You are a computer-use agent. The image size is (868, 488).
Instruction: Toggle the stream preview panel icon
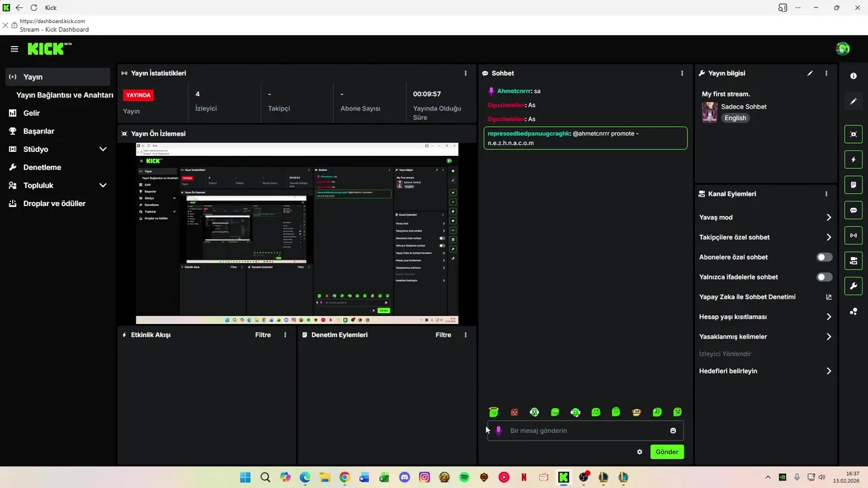(x=854, y=134)
